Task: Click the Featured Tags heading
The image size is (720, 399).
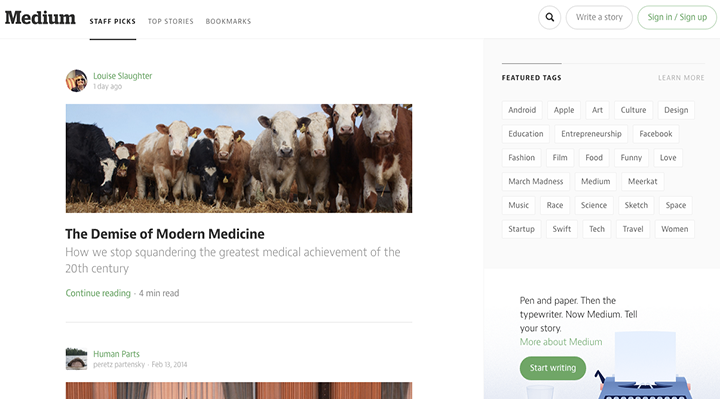Action: [x=531, y=78]
